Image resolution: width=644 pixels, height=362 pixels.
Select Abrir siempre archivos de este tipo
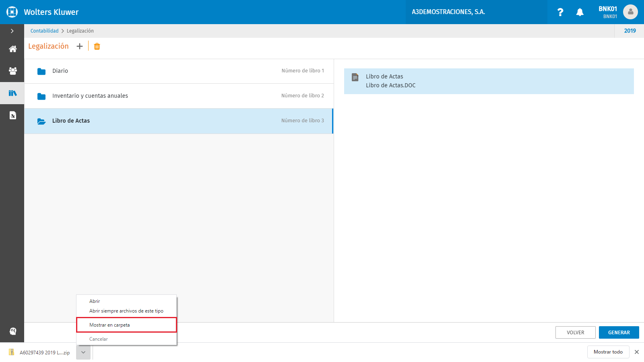[x=126, y=311]
